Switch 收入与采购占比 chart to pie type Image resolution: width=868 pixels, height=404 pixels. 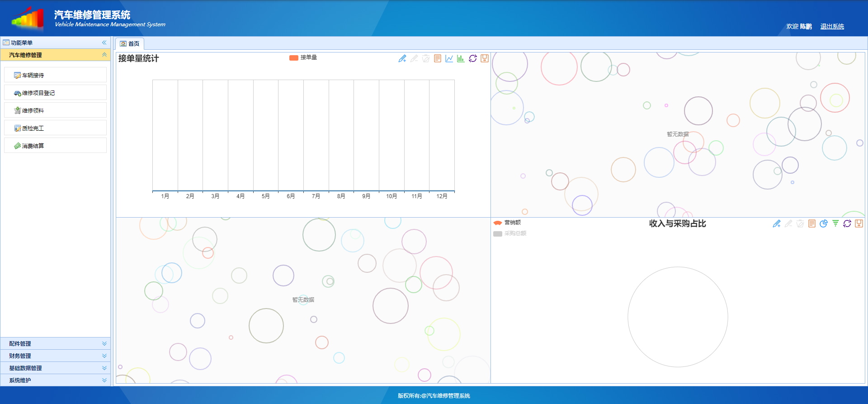[x=824, y=223]
